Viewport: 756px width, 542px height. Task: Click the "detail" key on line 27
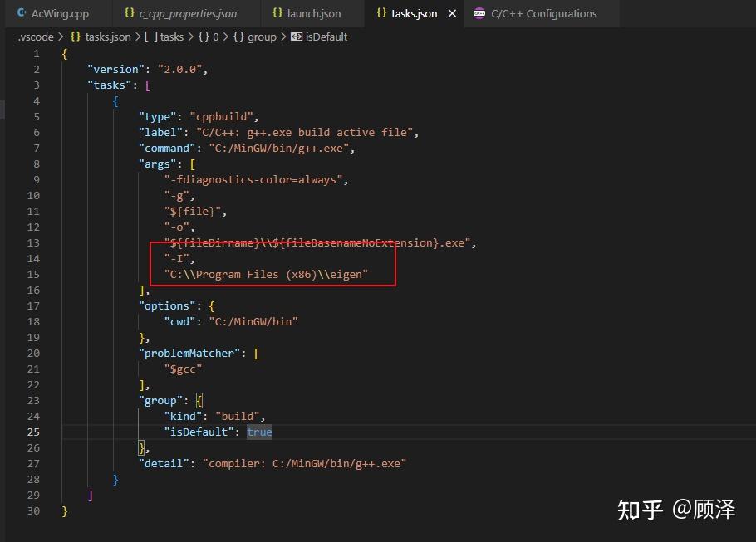point(164,463)
